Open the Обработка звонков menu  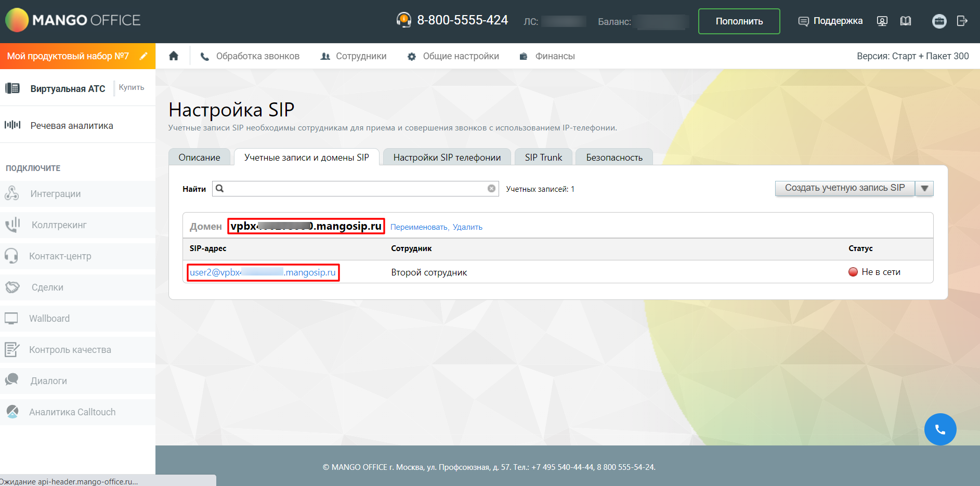click(x=250, y=56)
